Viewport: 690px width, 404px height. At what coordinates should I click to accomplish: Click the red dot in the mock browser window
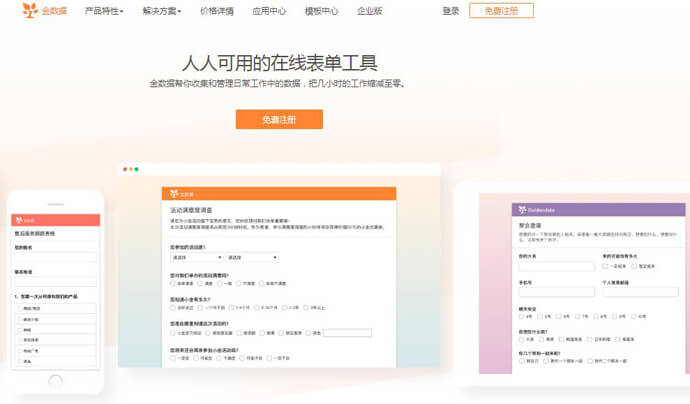(x=126, y=169)
